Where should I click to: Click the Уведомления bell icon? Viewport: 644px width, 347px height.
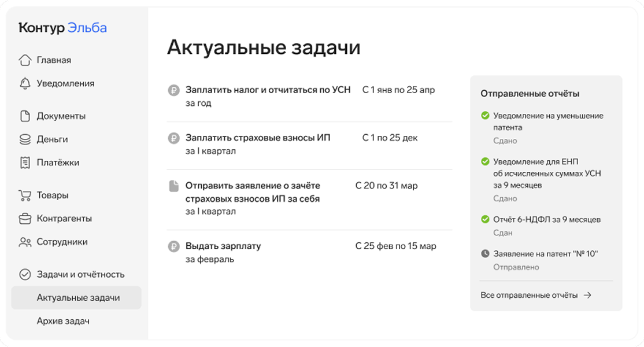(23, 83)
